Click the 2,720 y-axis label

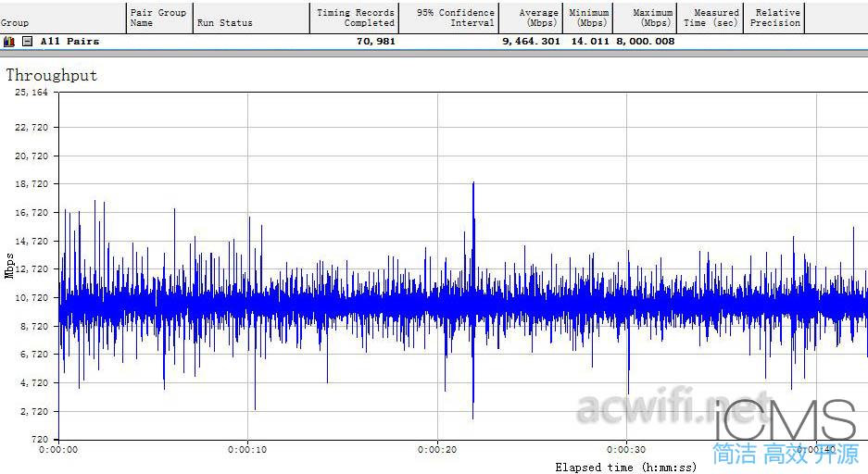tap(34, 411)
